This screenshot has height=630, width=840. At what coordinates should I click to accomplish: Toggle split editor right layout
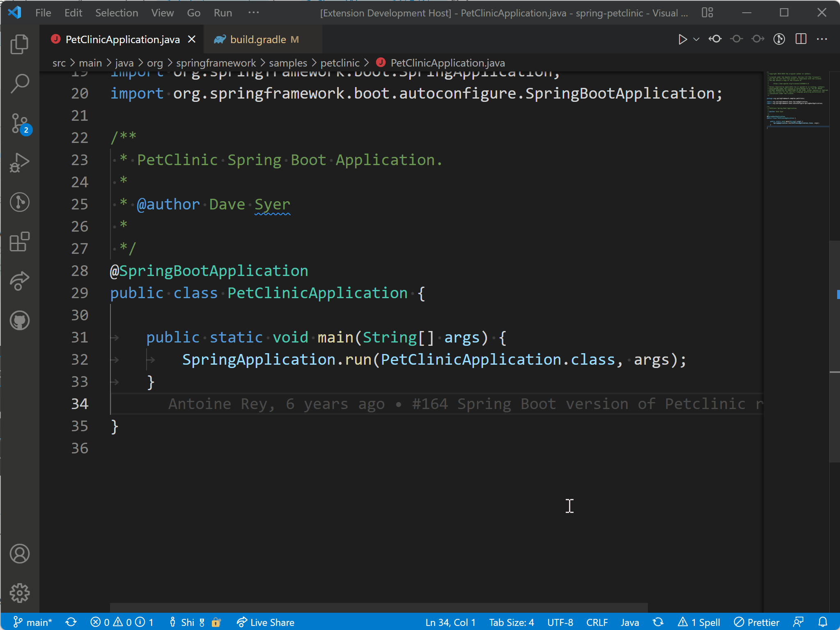tap(801, 39)
